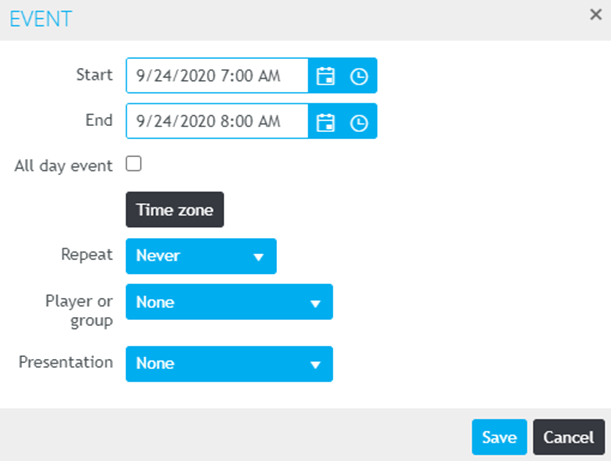The image size is (611, 461).
Task: Expand the Repeat dropdown showing Never
Action: tap(200, 256)
